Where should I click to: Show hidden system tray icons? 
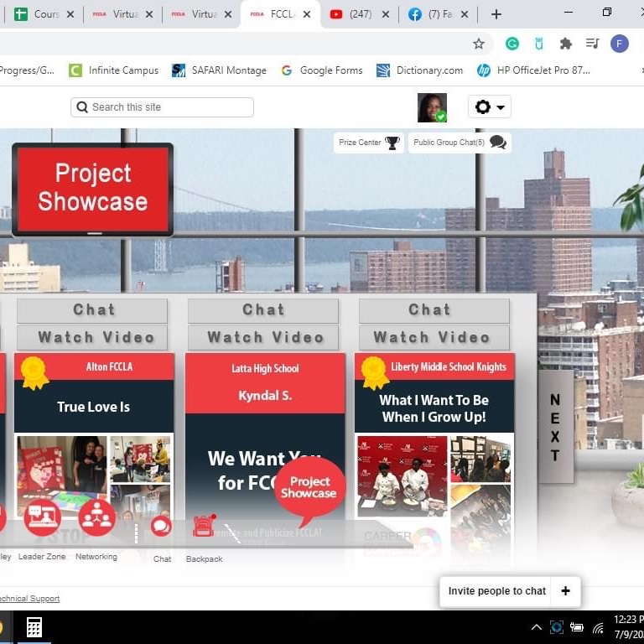point(537,627)
